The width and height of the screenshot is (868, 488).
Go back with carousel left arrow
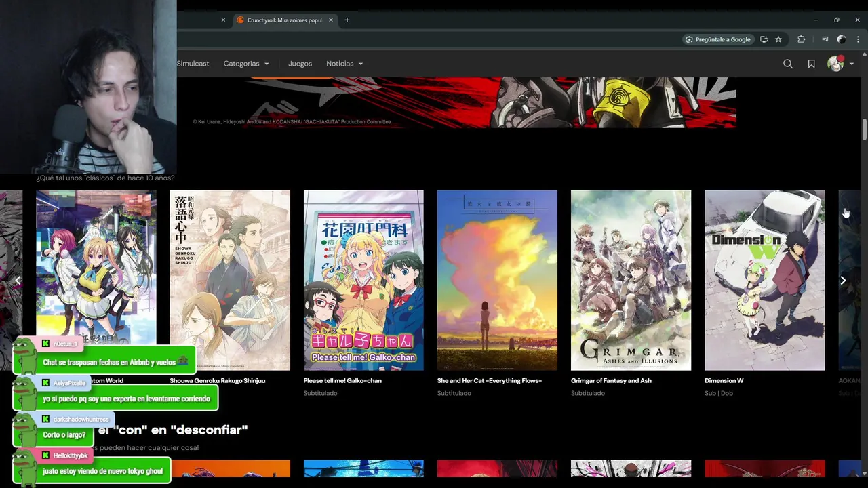click(18, 280)
